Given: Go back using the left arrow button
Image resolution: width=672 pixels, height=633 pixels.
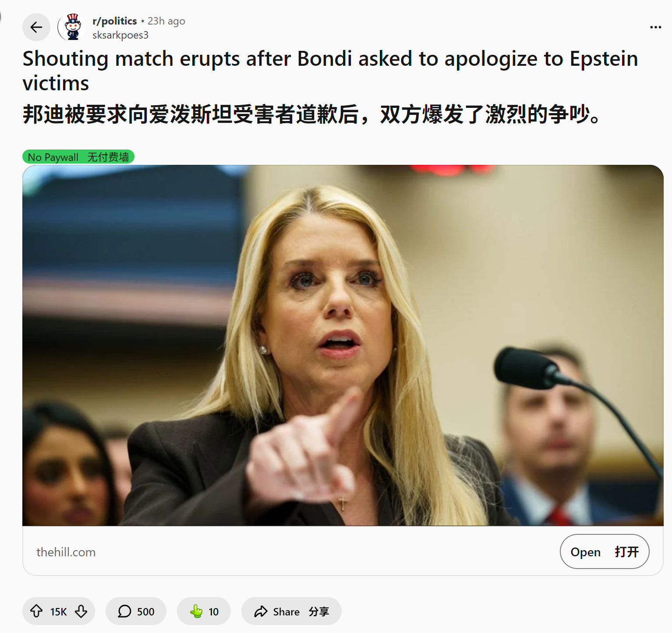Looking at the screenshot, I should (x=36, y=27).
